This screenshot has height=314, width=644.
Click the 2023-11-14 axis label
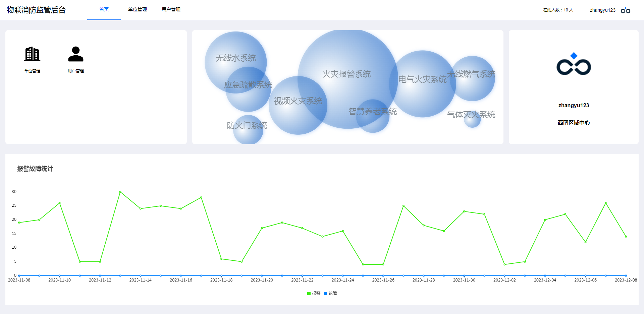(x=141, y=280)
